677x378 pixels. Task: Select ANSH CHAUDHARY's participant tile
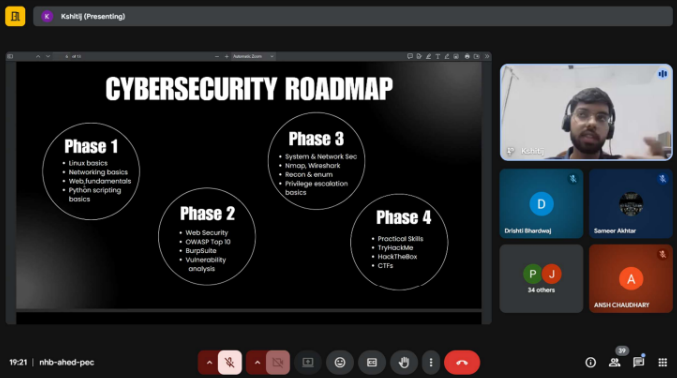tap(630, 279)
